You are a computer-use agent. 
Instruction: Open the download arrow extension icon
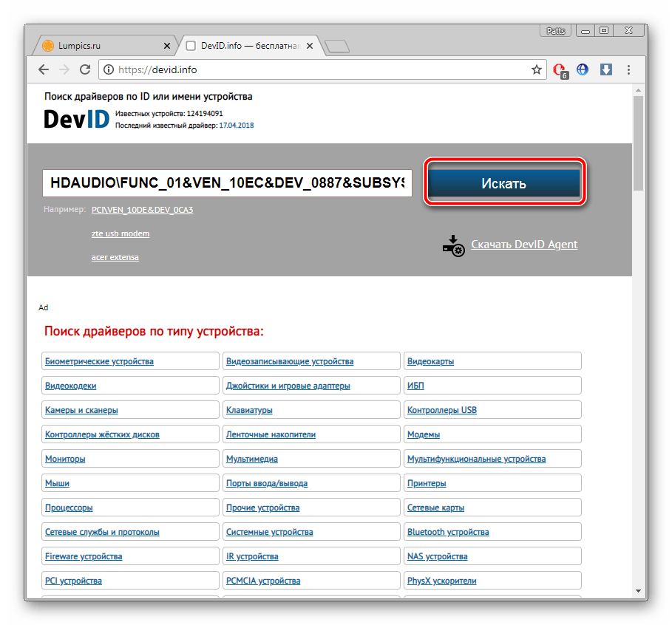(605, 69)
